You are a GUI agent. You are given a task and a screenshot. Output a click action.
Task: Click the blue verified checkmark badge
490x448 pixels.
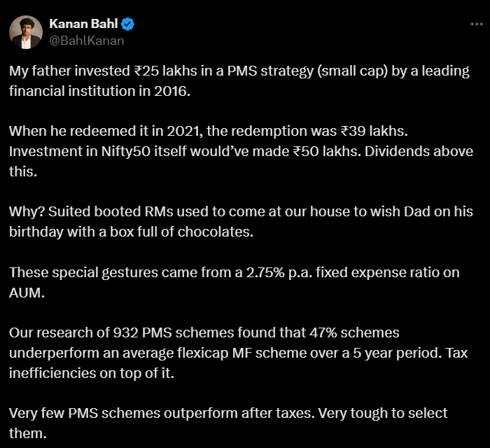(x=127, y=24)
